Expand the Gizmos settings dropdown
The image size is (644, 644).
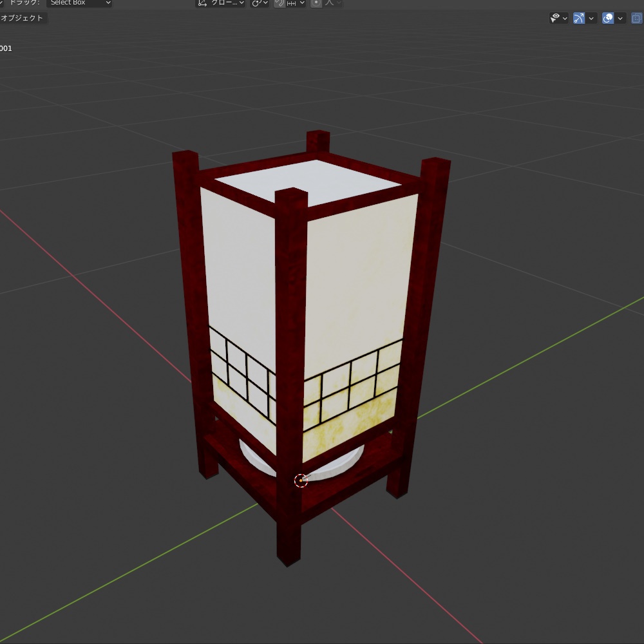click(591, 18)
